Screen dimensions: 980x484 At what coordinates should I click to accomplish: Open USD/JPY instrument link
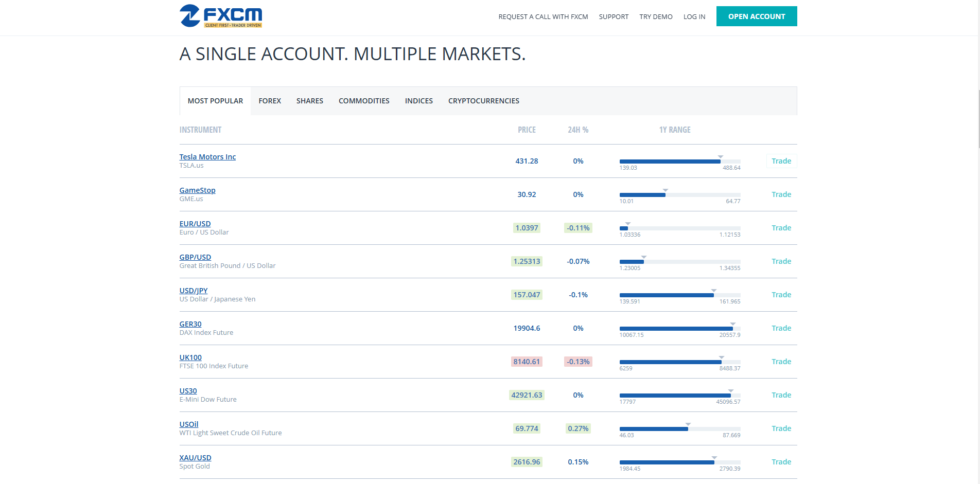coord(194,291)
